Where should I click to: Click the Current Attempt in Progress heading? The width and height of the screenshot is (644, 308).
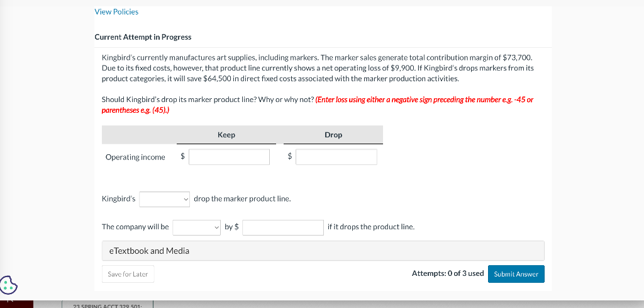(143, 37)
